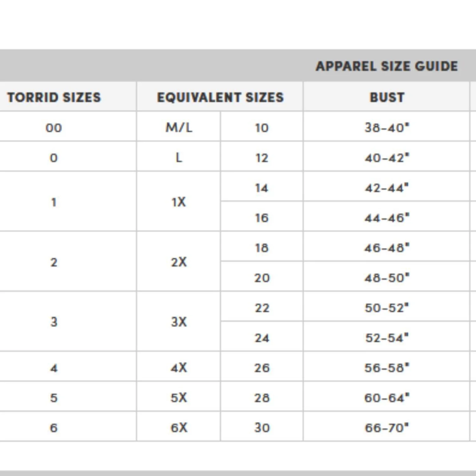Image resolution: width=476 pixels, height=476 pixels.
Task: Click bust measurement 44-46" cell
Action: 387,218
